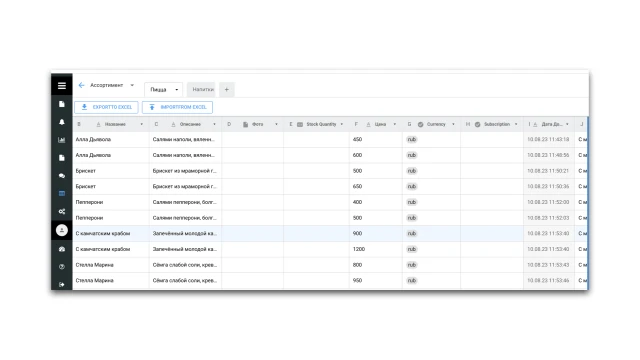
Task: Select the Ассортимент title text
Action: (x=107, y=85)
